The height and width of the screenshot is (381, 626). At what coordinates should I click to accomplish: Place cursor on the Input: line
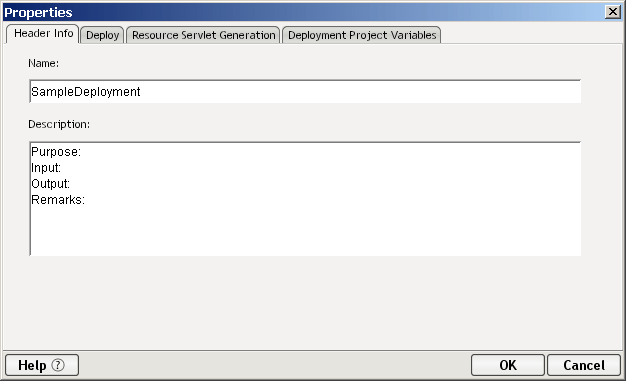tap(46, 168)
